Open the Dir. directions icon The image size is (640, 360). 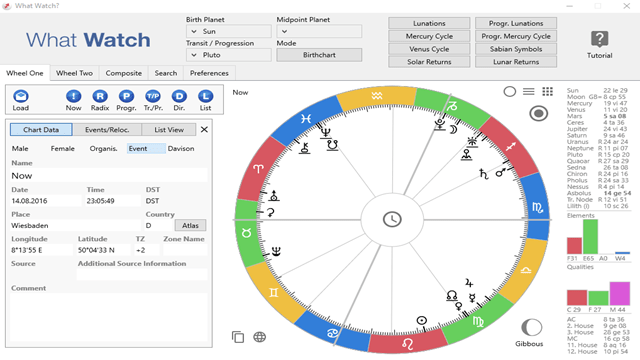coord(179,97)
